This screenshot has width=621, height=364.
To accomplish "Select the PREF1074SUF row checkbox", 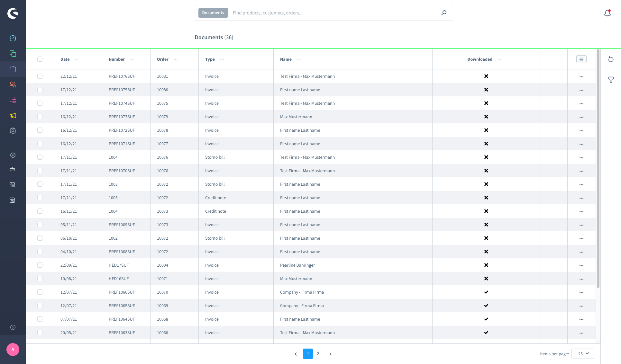I will 40,103.
